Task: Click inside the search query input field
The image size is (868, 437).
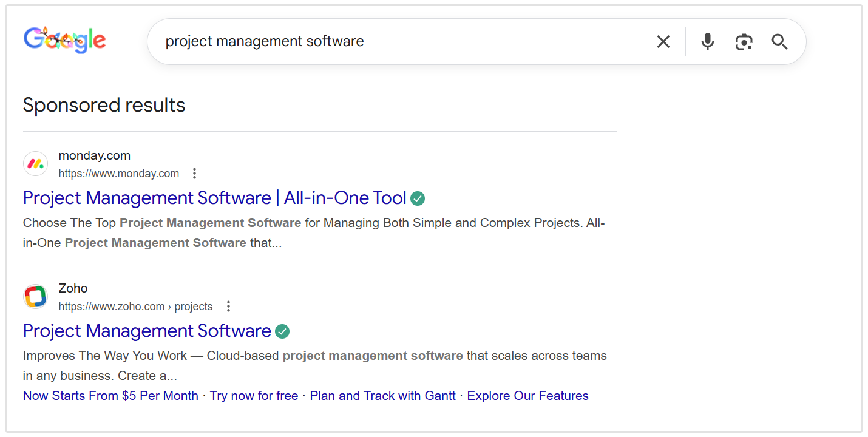Action: [x=364, y=41]
